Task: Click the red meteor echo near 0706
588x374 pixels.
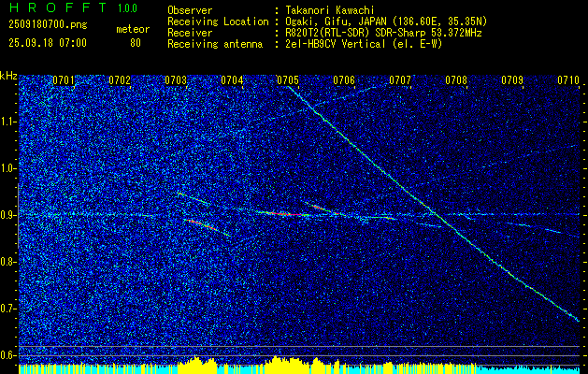Action: click(324, 209)
